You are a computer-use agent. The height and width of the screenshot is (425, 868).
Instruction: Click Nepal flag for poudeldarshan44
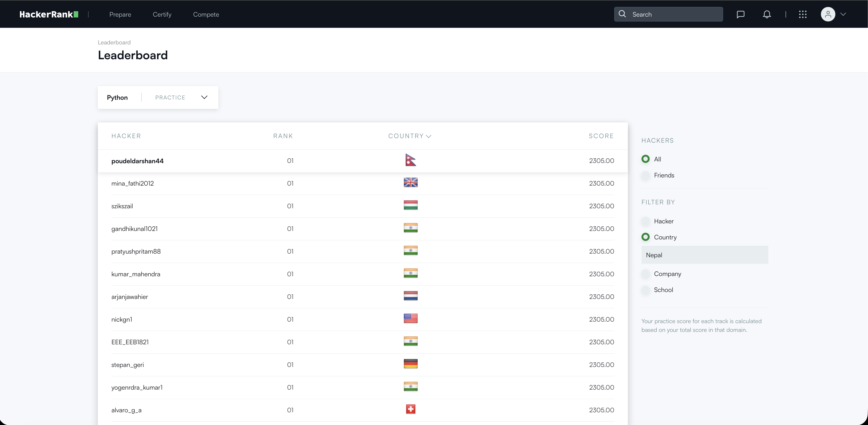pos(410,160)
